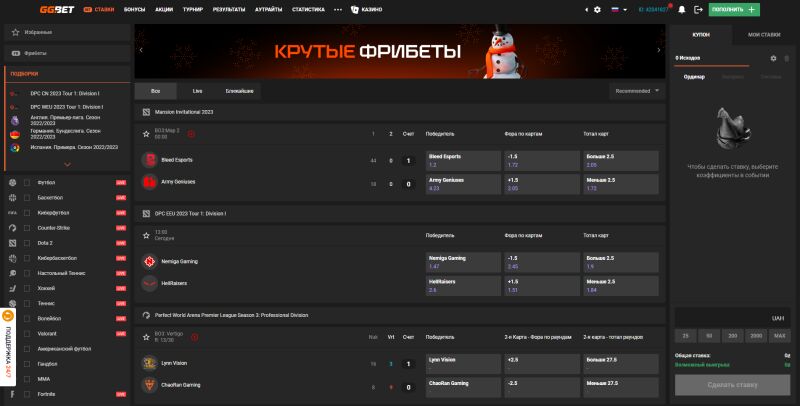Screen dimensions: 800x406
Task: Open coupon settings gear icon
Action: [773, 58]
